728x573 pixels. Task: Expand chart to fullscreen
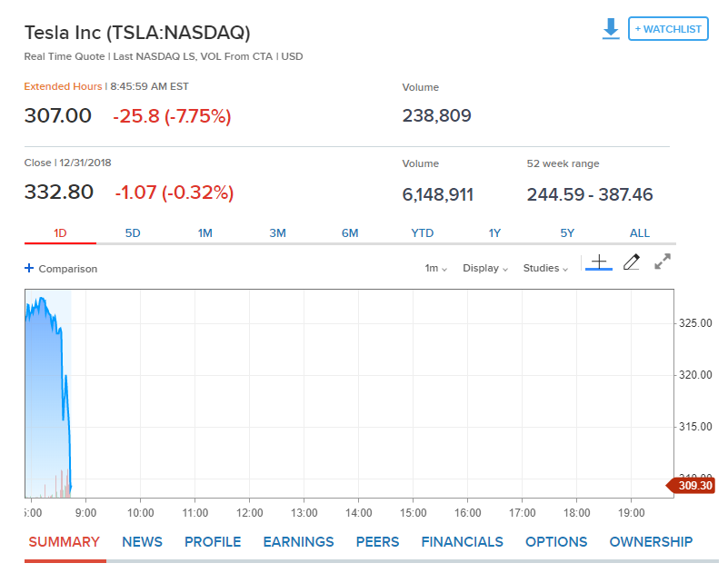point(663,262)
